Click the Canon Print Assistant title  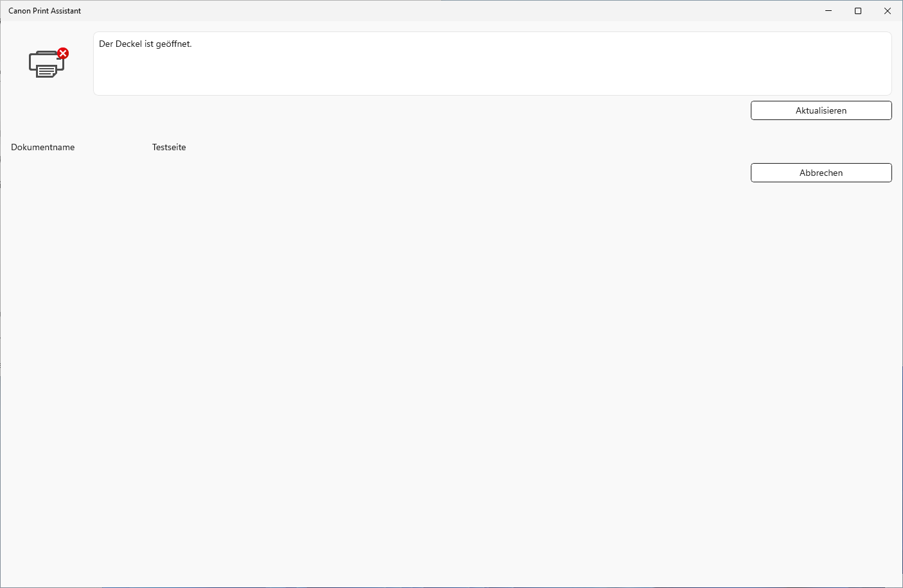tap(45, 11)
